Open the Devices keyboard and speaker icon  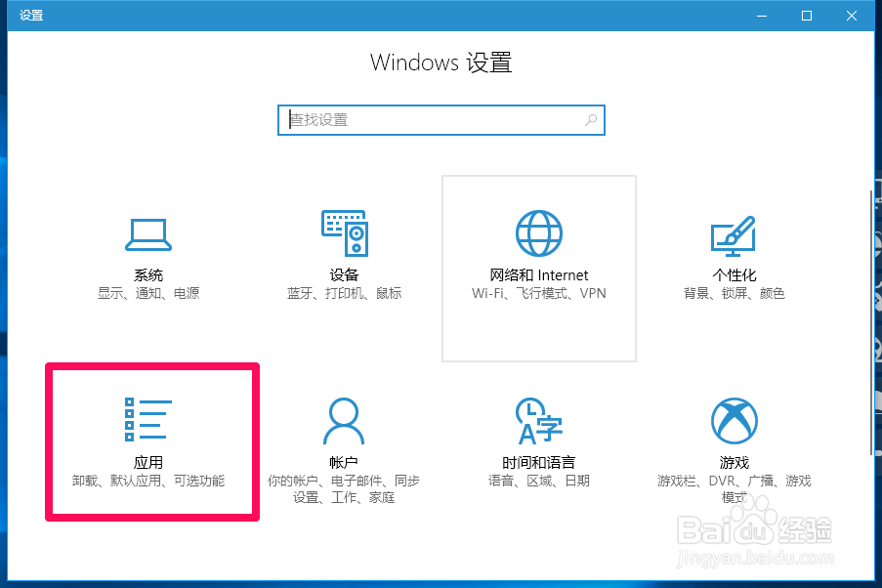[344, 232]
